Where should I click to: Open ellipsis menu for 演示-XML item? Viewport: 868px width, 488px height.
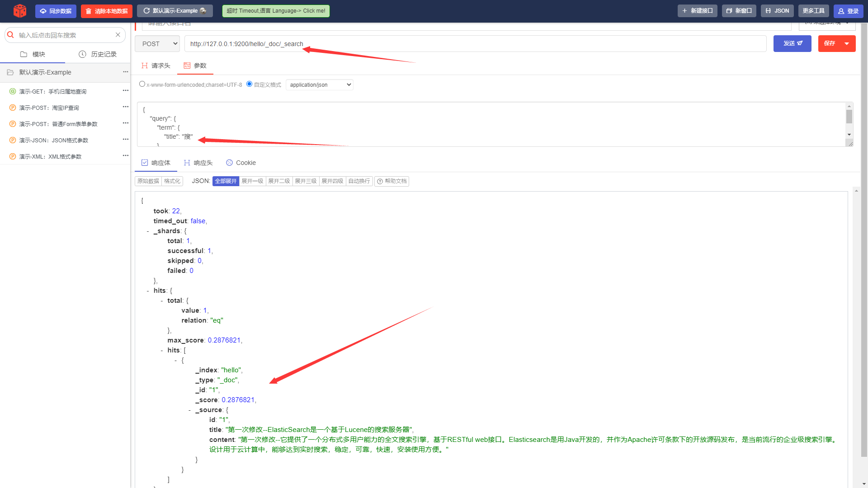[x=126, y=156]
